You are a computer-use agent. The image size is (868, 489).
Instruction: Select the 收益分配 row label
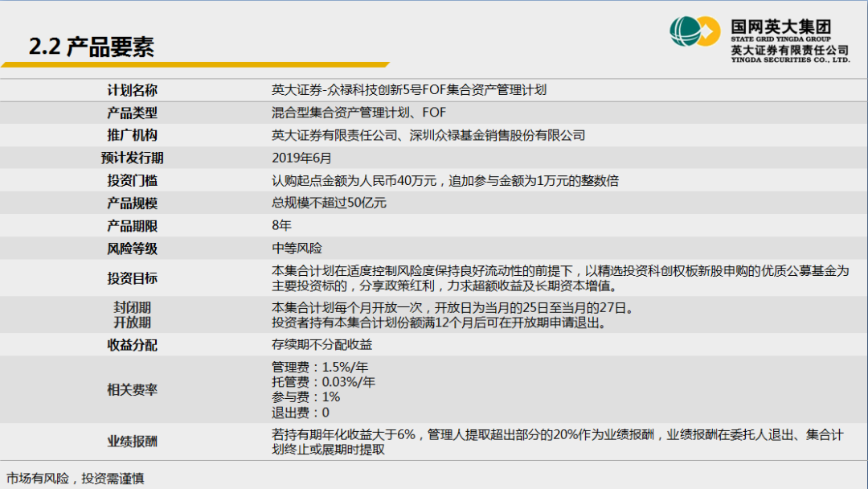[133, 345]
